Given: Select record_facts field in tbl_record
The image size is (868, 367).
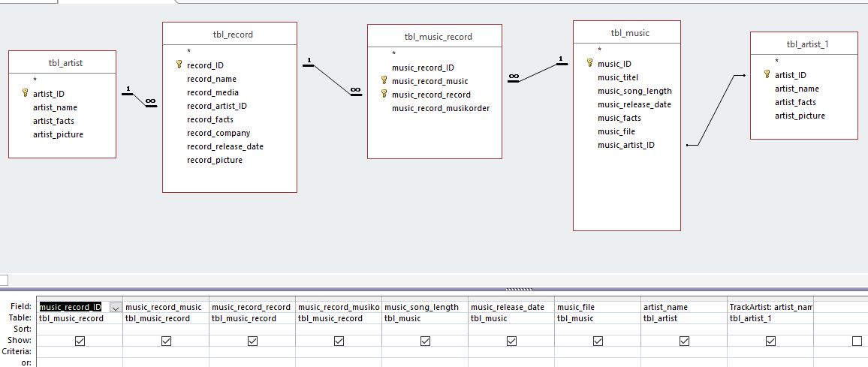Looking at the screenshot, I should click(x=209, y=119).
